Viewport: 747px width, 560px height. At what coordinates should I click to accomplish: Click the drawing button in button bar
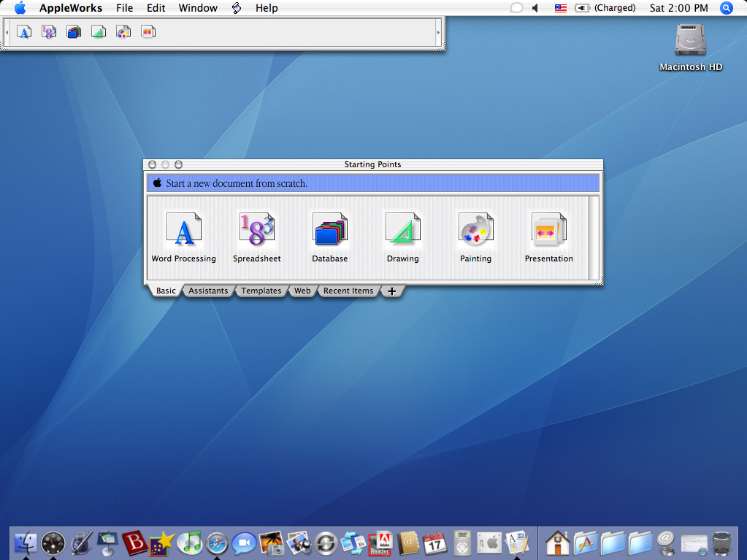(x=98, y=32)
